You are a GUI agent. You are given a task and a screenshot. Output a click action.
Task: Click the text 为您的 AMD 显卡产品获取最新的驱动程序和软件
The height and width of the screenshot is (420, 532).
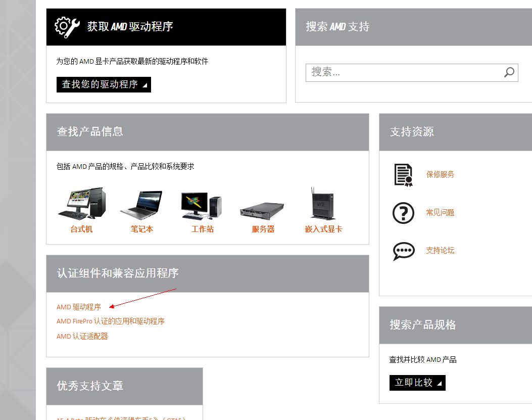tap(132, 62)
